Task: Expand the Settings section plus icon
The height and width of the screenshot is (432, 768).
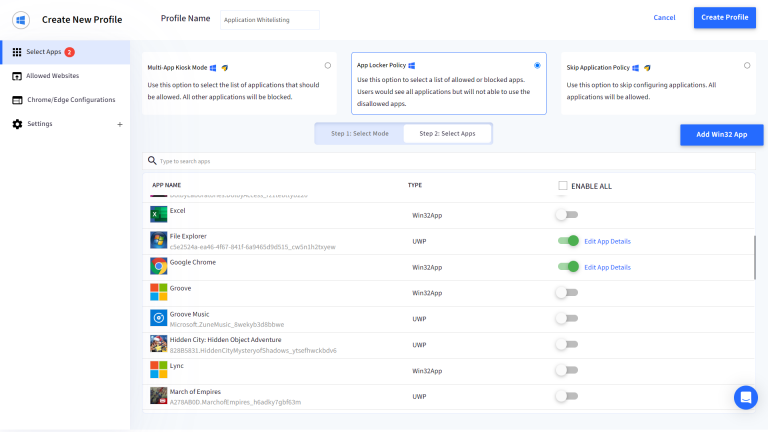Action: point(120,124)
